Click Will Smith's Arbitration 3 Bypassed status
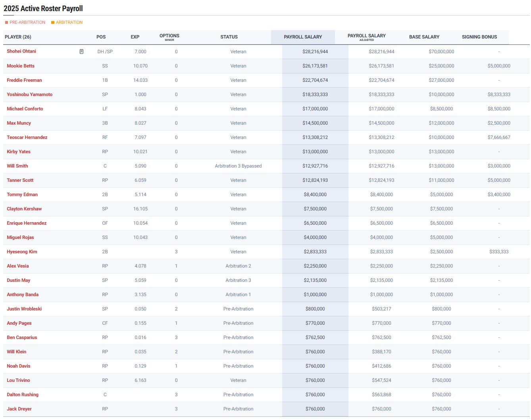Viewport: 531px width, 420px height. (x=238, y=166)
